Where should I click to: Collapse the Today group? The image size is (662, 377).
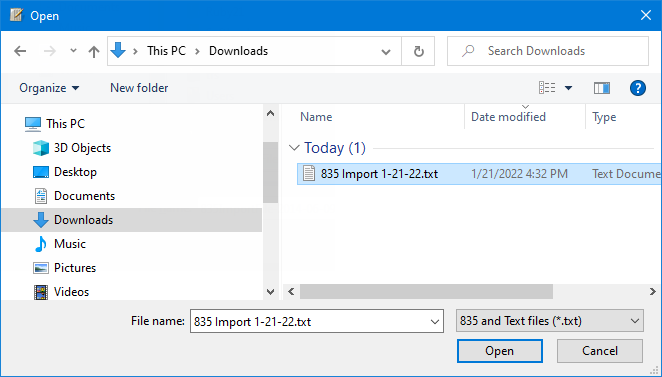[x=293, y=148]
